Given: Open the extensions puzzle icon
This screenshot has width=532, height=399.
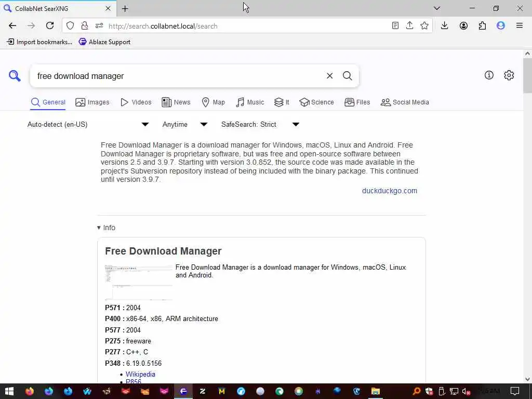Looking at the screenshot, I should tap(482, 26).
